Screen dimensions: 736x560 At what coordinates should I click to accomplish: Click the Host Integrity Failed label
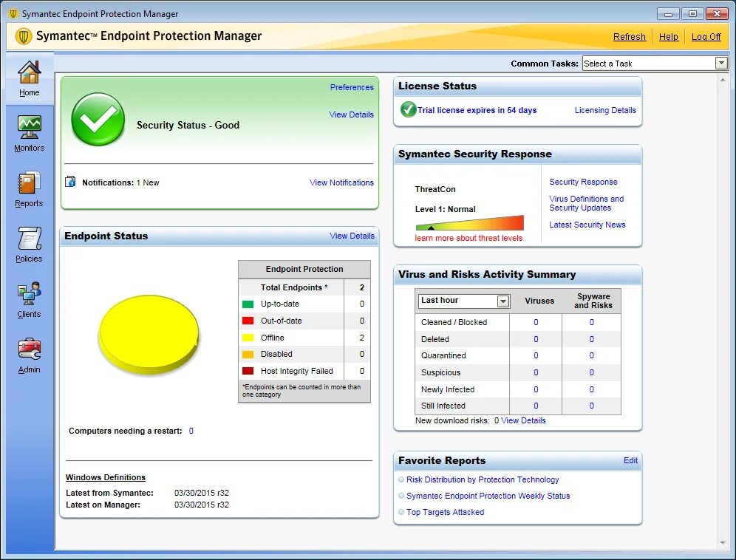tap(296, 371)
